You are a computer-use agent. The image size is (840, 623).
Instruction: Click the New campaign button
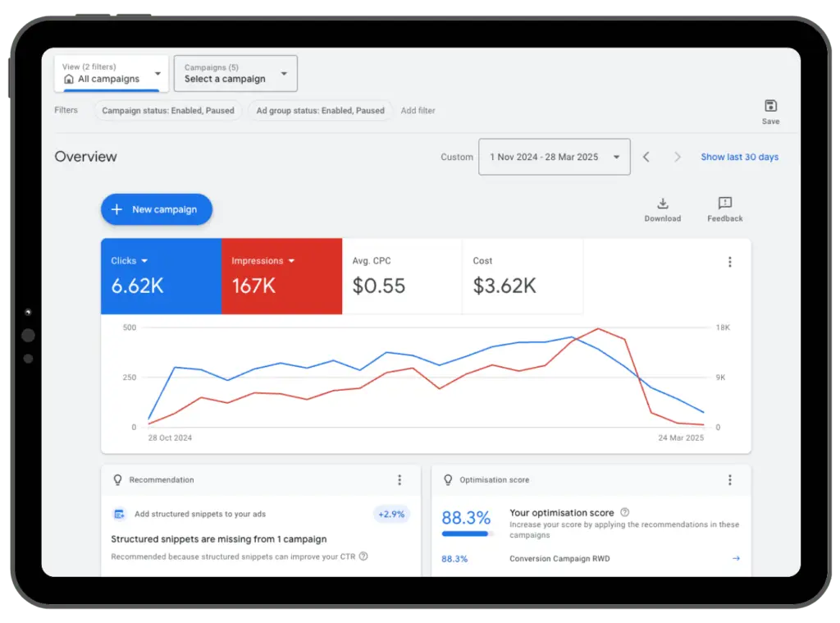click(x=157, y=209)
